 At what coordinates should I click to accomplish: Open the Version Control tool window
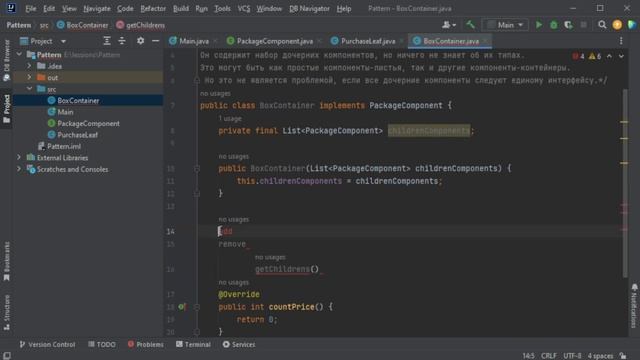point(47,344)
